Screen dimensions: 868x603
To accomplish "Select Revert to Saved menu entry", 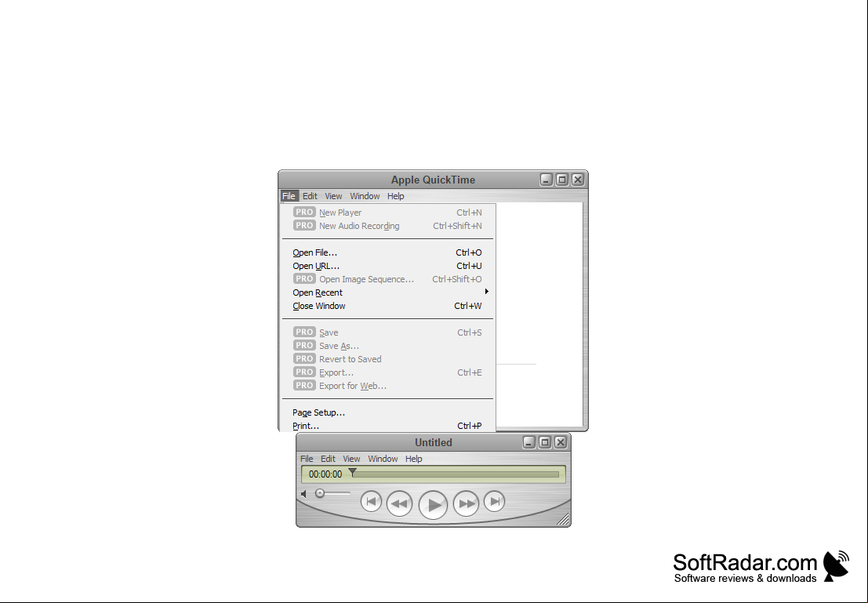I will coord(387,359).
